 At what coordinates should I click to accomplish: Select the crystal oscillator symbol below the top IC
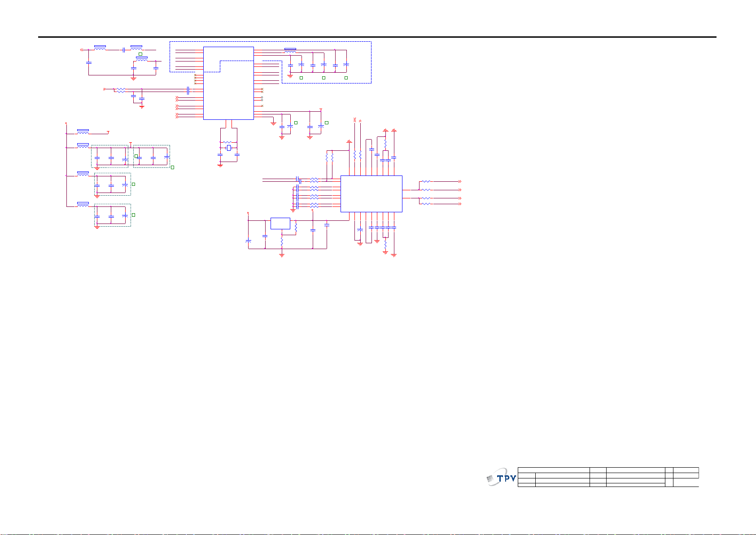[228, 148]
